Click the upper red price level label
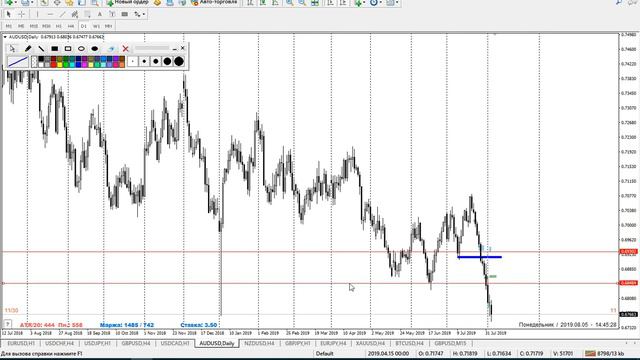 [x=629, y=252]
